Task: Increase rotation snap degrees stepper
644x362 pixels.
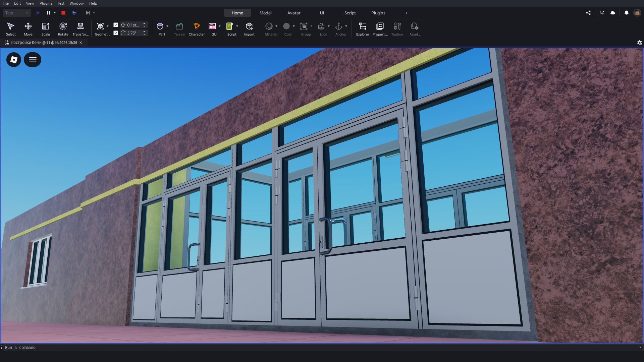Action: point(144,32)
